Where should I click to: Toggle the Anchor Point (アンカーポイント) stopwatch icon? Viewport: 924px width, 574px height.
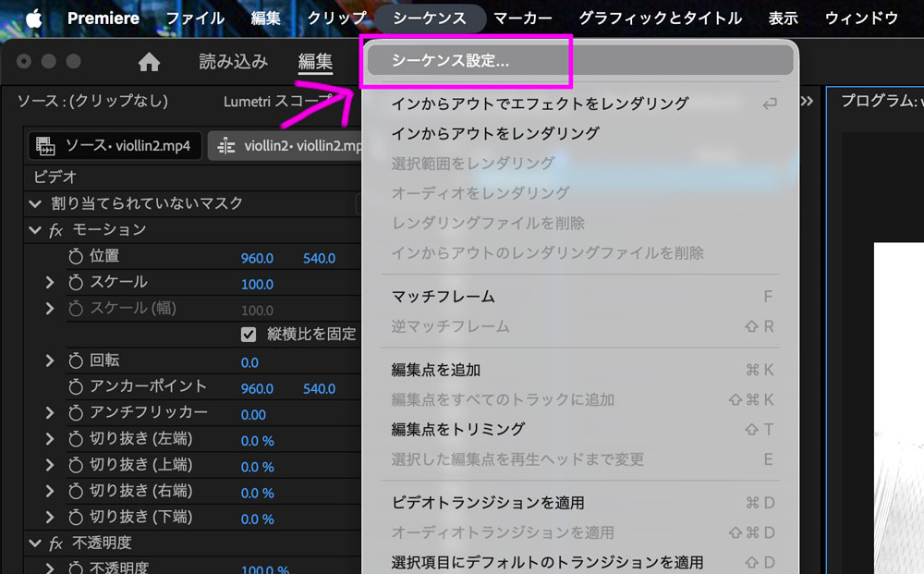(76, 387)
